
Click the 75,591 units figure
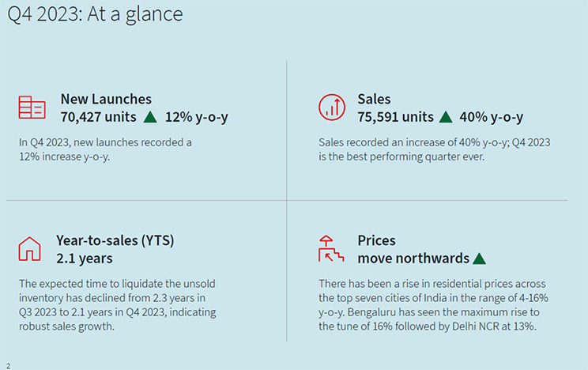pyautogui.click(x=395, y=117)
